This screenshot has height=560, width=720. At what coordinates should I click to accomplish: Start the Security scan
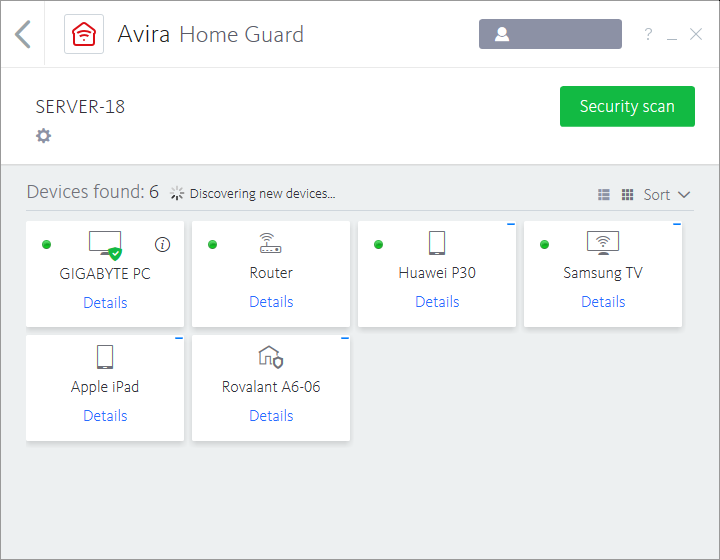coord(627,106)
